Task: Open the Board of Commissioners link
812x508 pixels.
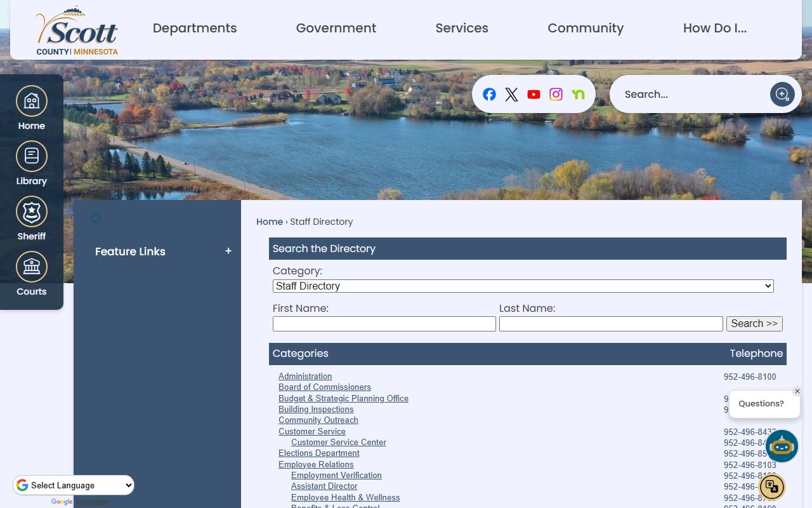Action: pyautogui.click(x=325, y=387)
